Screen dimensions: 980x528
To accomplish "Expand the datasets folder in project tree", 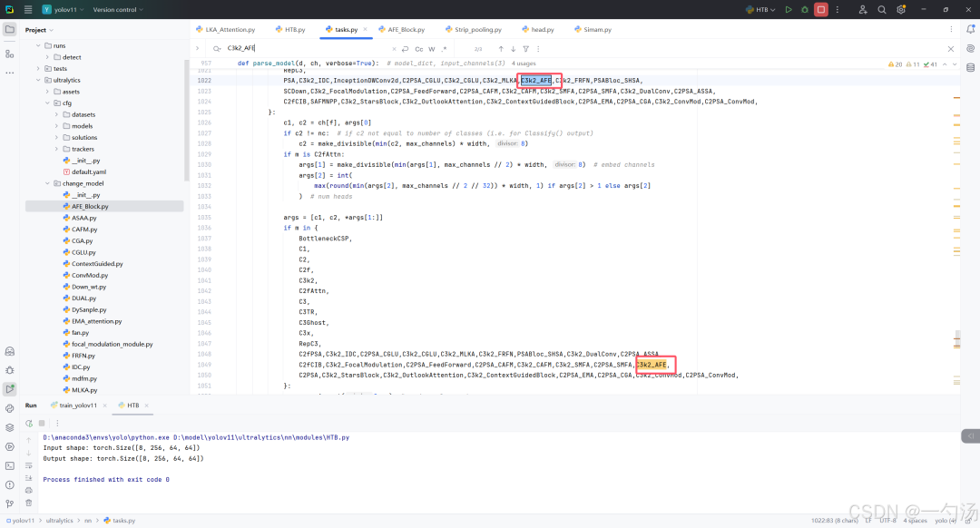I will point(55,114).
